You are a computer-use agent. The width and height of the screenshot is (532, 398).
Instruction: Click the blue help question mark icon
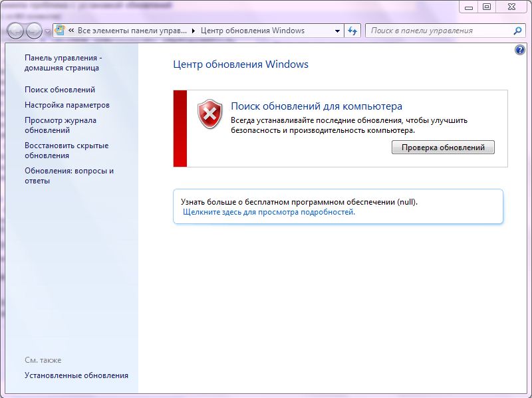[x=520, y=50]
